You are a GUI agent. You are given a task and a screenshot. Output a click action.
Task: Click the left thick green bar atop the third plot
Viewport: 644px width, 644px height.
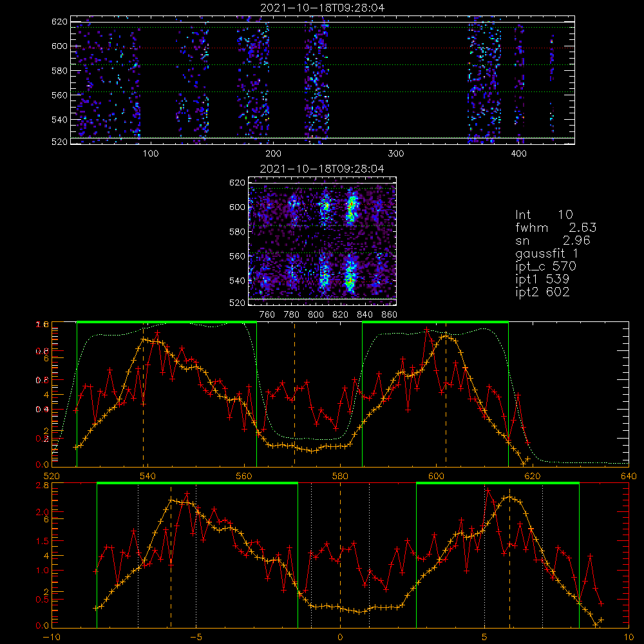point(167,322)
